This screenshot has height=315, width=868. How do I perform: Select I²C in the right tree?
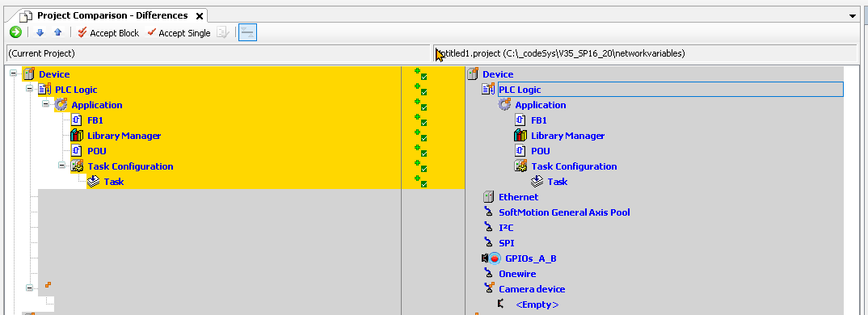(507, 228)
